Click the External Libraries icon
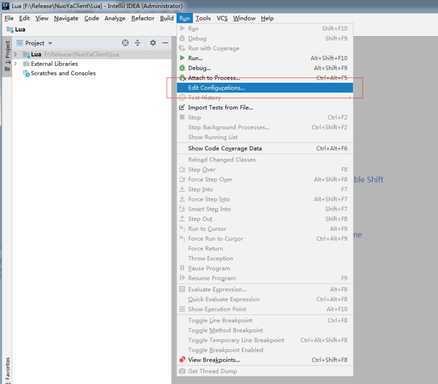438x384 pixels. pyautogui.click(x=26, y=64)
